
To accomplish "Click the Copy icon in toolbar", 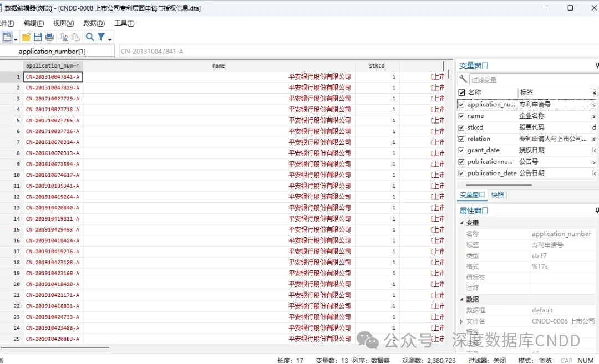I will pos(64,37).
